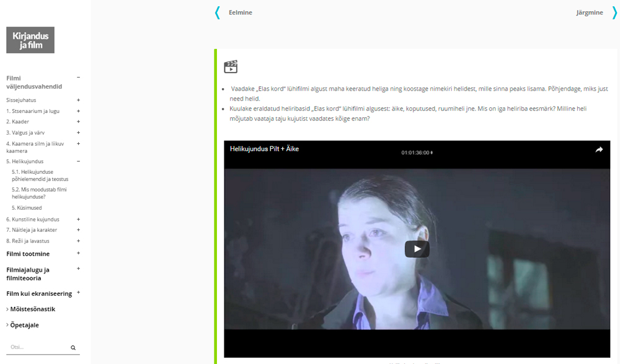The width and height of the screenshot is (620, 364).
Task: Click the right chevron beside Järgmine
Action: click(614, 12)
